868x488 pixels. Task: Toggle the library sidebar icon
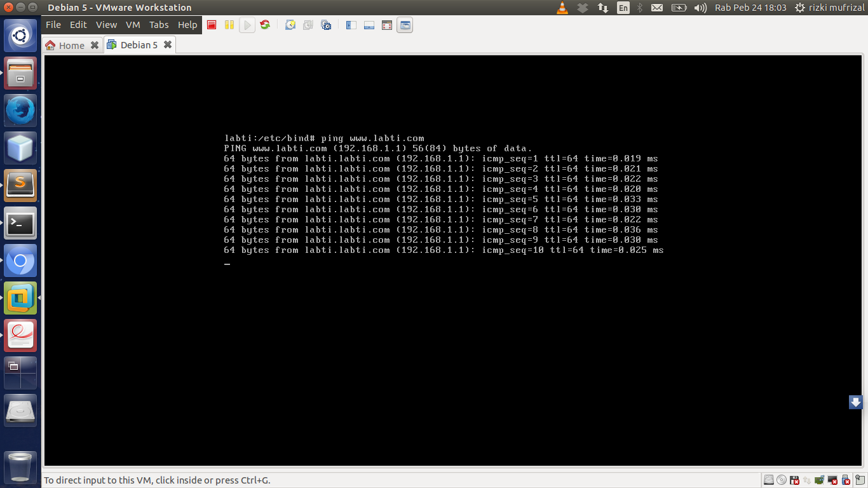click(351, 25)
